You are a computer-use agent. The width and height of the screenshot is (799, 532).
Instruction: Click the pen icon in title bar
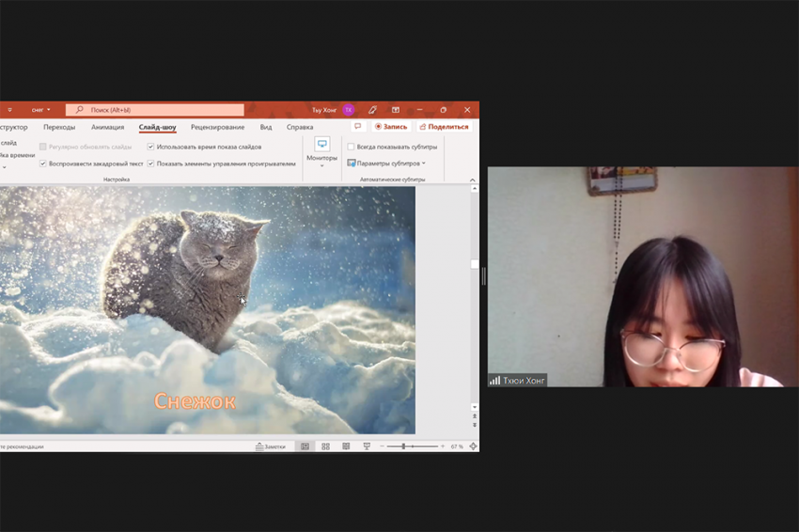click(372, 110)
